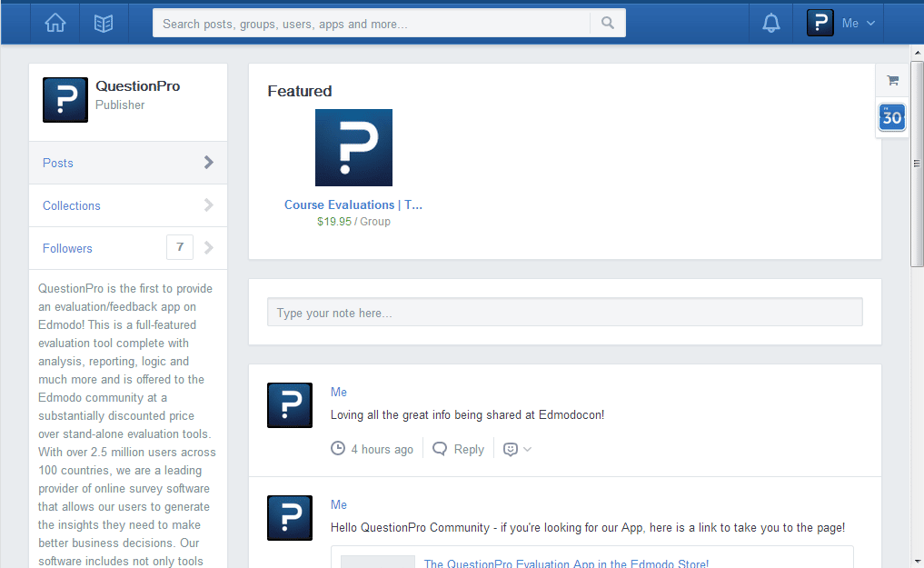The width and height of the screenshot is (924, 568).
Task: Open the shopping cart icon
Action: click(893, 80)
